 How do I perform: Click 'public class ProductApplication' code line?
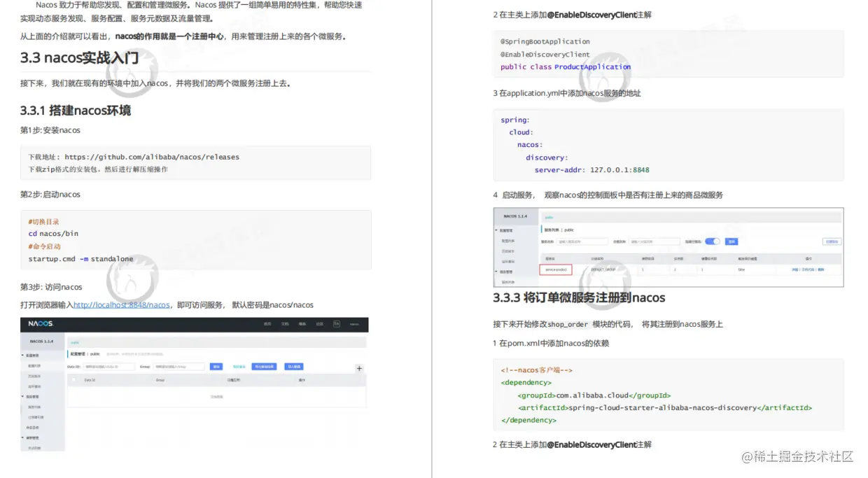tap(566, 67)
